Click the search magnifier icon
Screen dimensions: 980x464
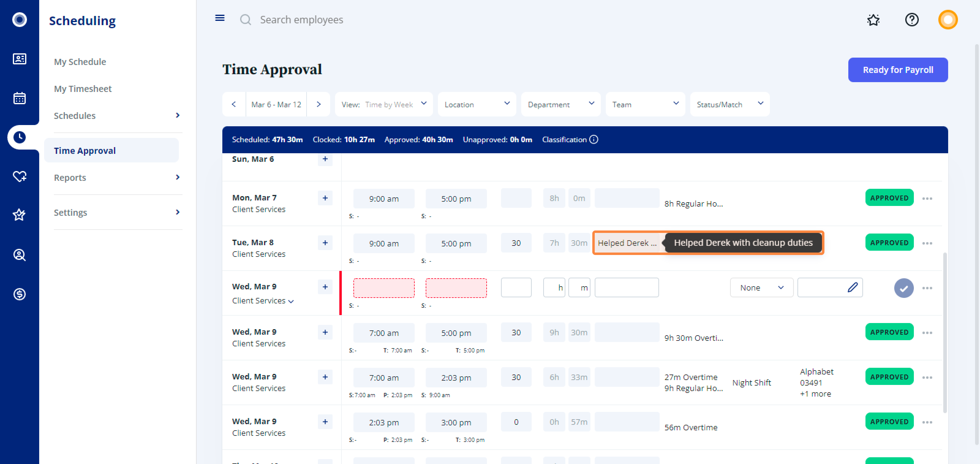pos(246,20)
